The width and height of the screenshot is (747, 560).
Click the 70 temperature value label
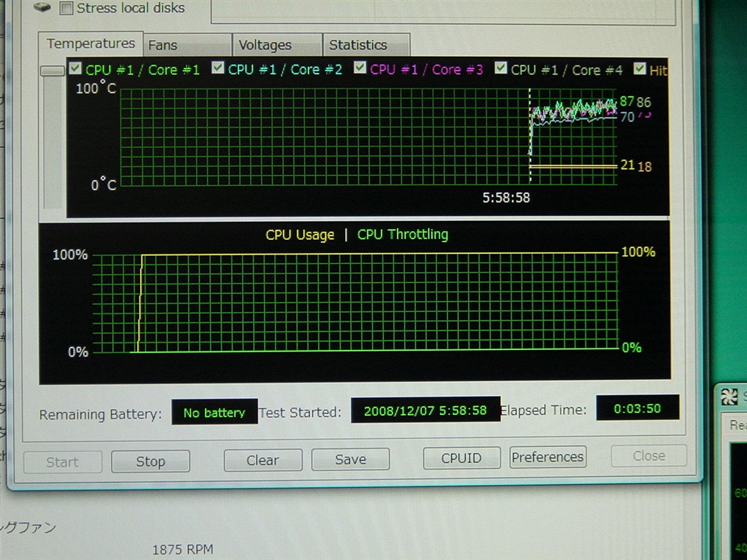(x=627, y=117)
